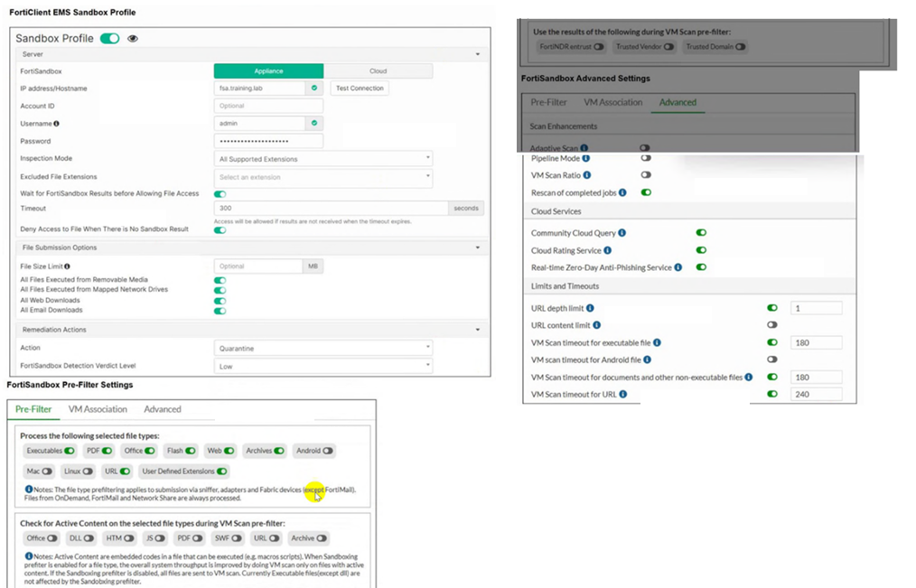
Task: Click the Test Connection button
Action: (x=360, y=89)
